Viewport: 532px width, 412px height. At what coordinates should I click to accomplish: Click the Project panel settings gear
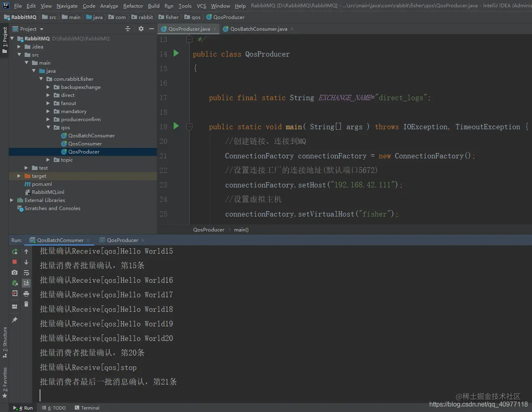[141, 29]
